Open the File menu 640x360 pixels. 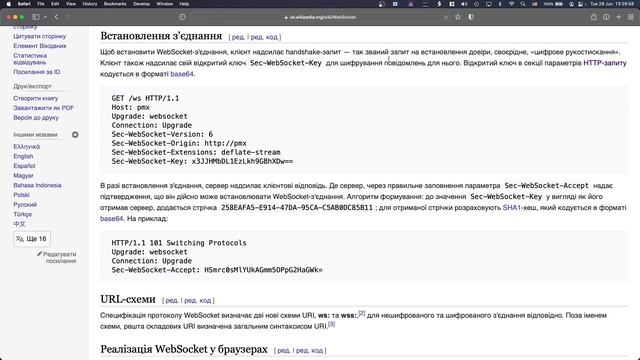pyautogui.click(x=41, y=4)
